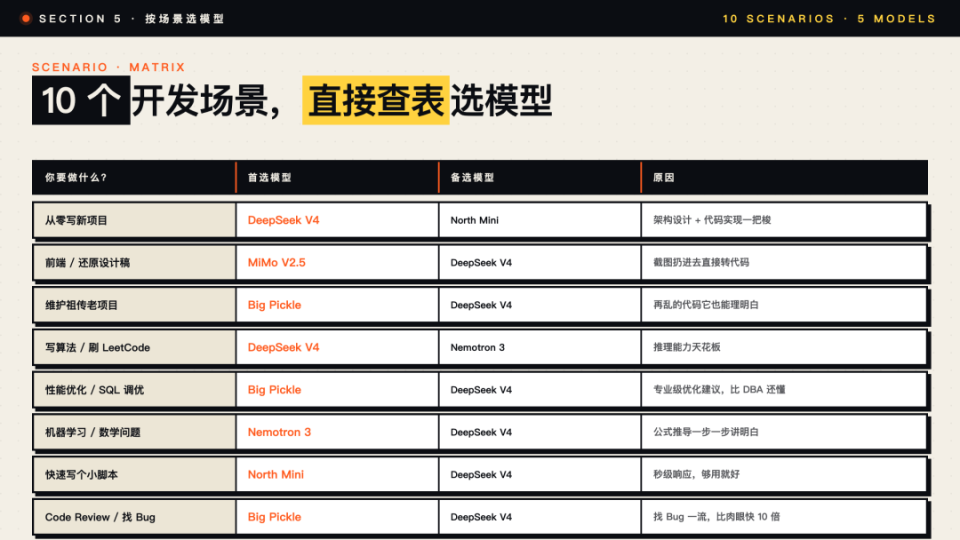960x540 pixels.
Task: Click DeepSeek V4 backup in 快速写个小脚本 row
Action: (481, 474)
